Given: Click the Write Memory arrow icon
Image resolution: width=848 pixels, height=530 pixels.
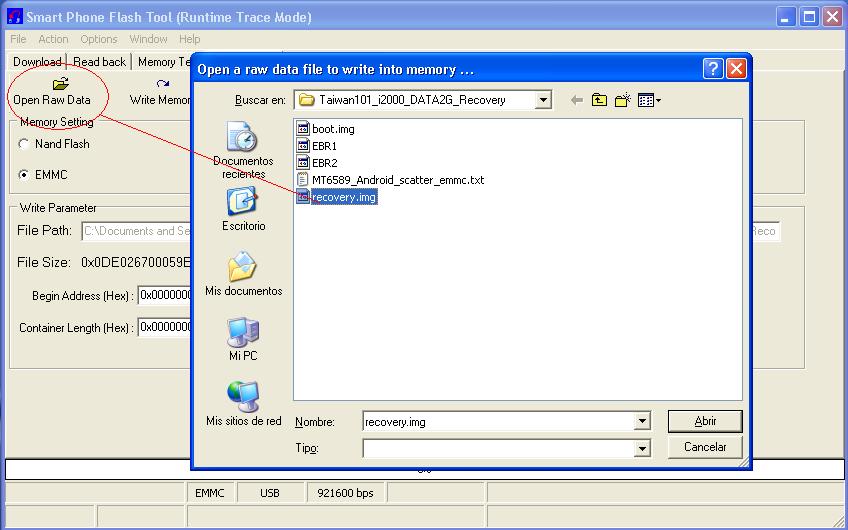Looking at the screenshot, I should 162,84.
